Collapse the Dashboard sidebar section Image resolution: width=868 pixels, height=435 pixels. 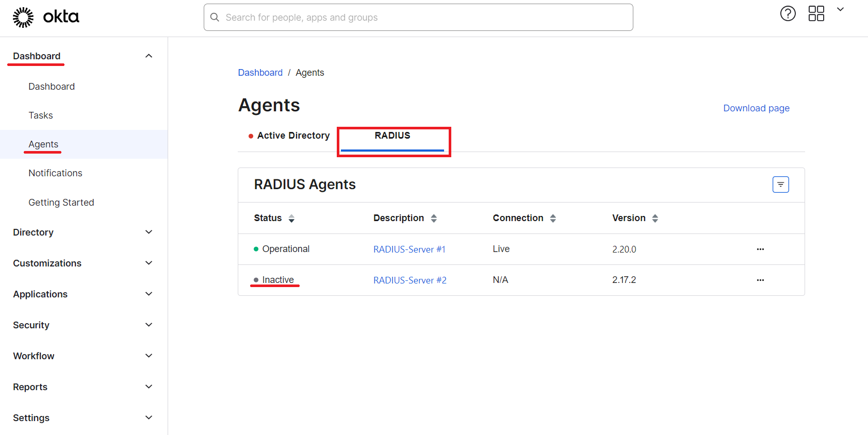tap(149, 56)
